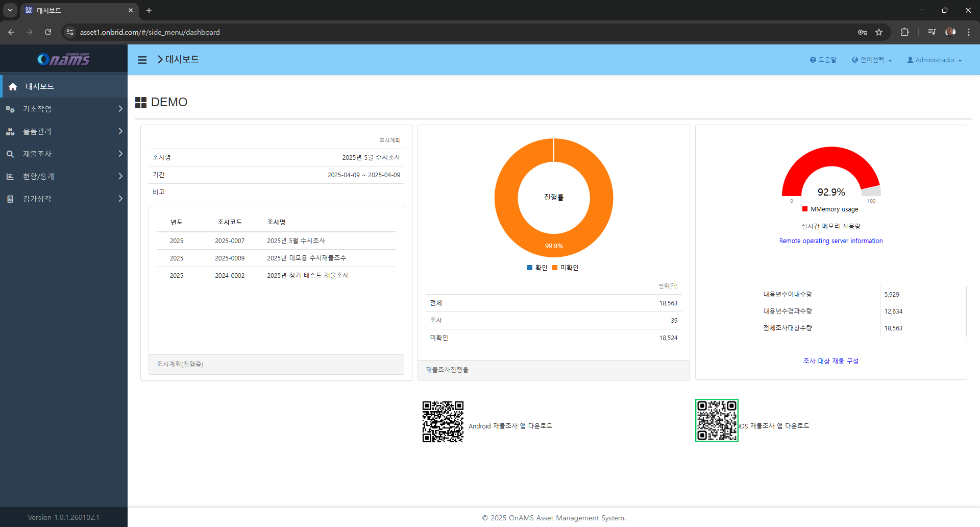Reload the page using refresh icon
This screenshot has height=527, width=980.
(48, 32)
